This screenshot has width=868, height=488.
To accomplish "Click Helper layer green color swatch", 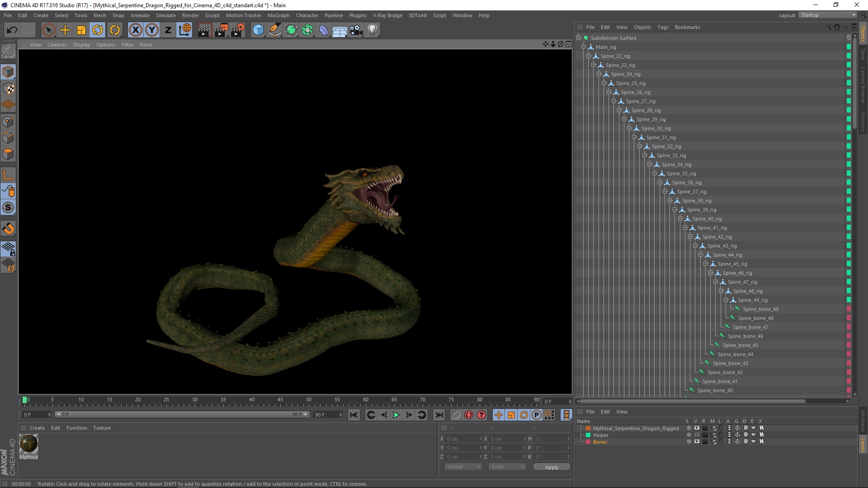I will coord(588,435).
